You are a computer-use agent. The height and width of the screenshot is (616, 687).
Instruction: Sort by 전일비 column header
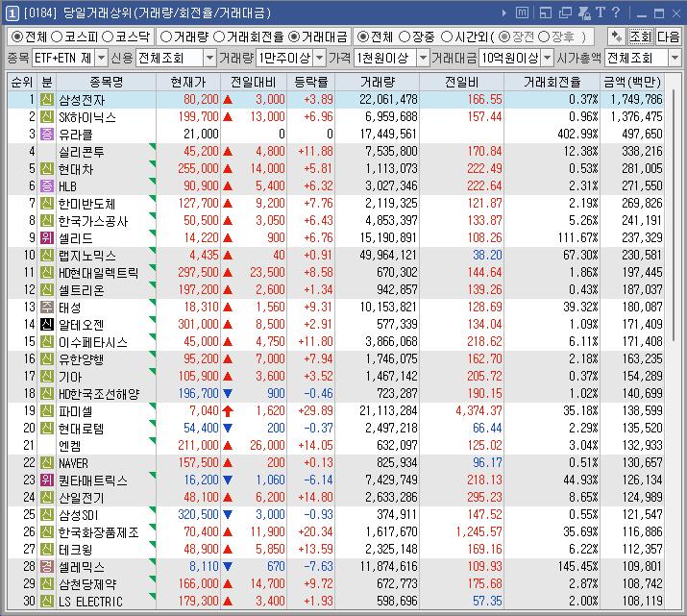[462, 82]
